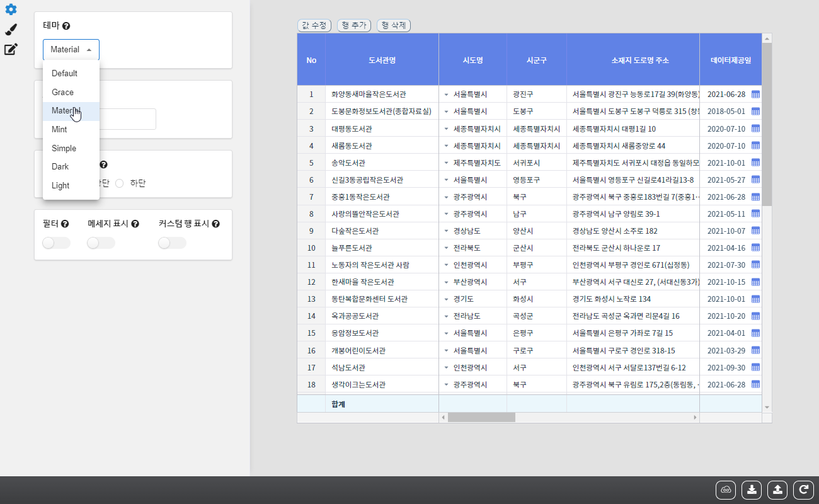Select the 하단 radio button
The image size is (819, 504).
click(119, 183)
